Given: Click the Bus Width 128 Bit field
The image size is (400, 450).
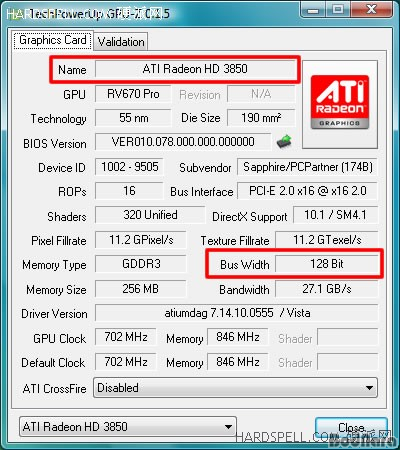Looking at the screenshot, I should pyautogui.click(x=327, y=264).
